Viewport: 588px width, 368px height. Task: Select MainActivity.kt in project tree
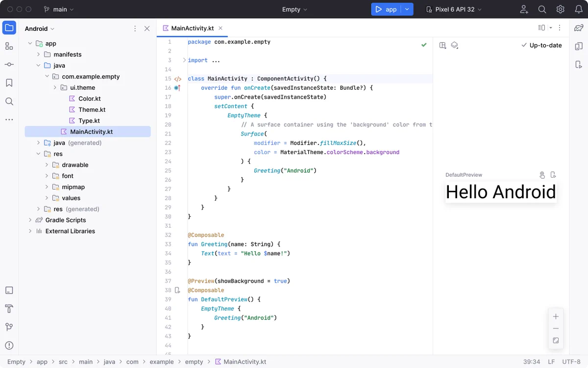point(88,131)
